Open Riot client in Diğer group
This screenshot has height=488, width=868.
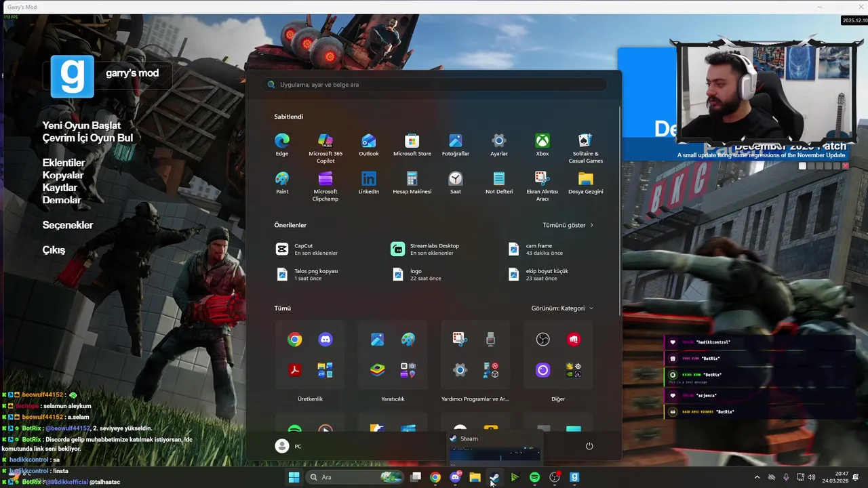pyautogui.click(x=574, y=340)
